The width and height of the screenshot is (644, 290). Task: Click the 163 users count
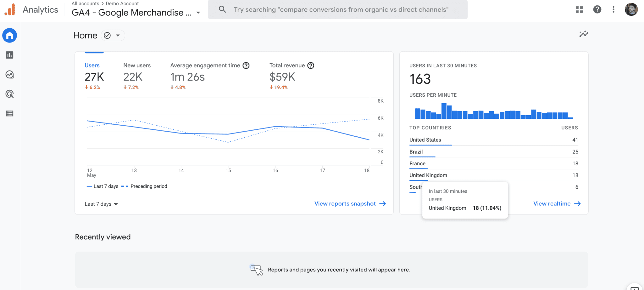pos(420,79)
